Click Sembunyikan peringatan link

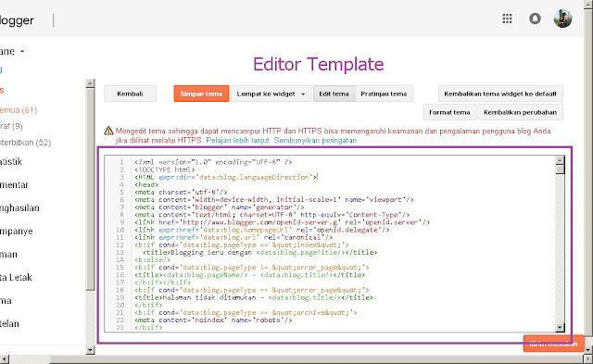pyautogui.click(x=315, y=140)
